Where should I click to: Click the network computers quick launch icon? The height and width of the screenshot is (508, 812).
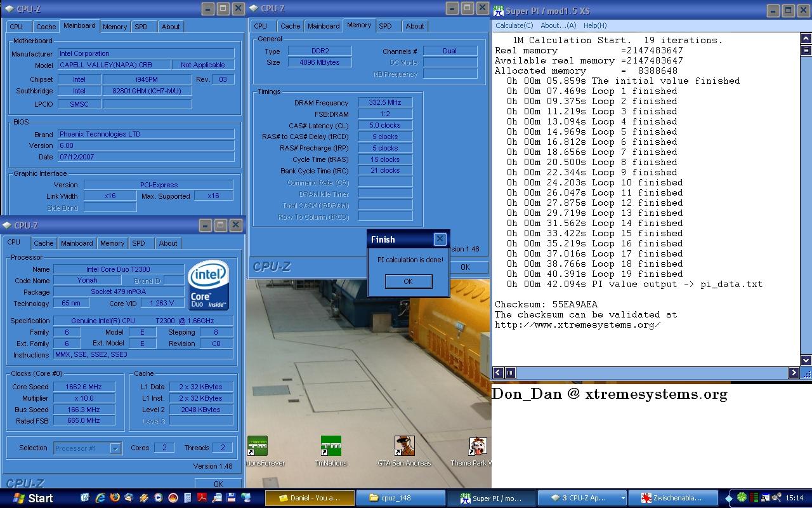pos(246,497)
